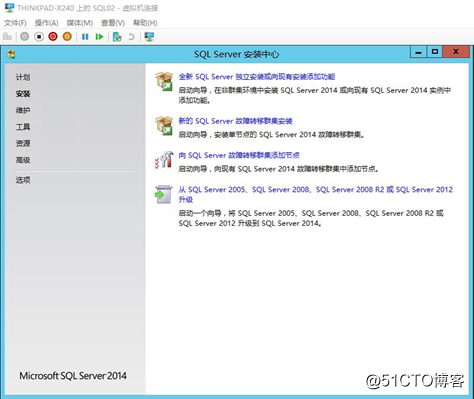This screenshot has height=399, width=474.
Task: Pause the virtual machine
Action: [x=85, y=37]
